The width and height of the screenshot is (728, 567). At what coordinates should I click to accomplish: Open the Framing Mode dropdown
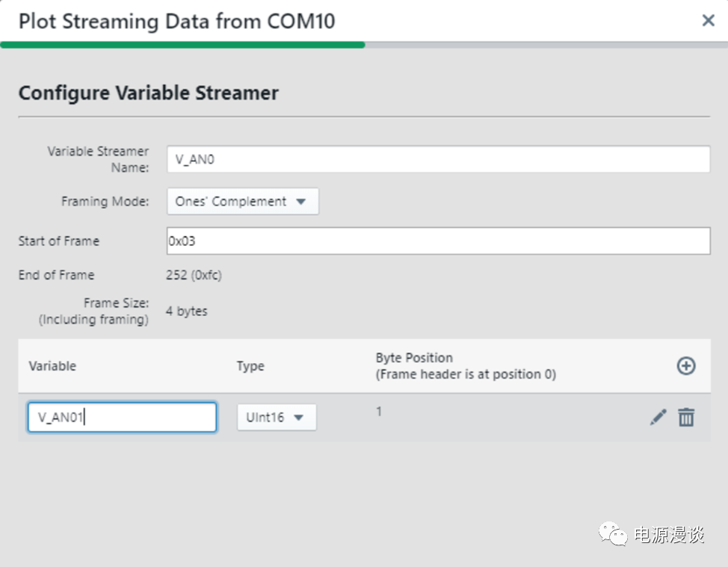(242, 201)
